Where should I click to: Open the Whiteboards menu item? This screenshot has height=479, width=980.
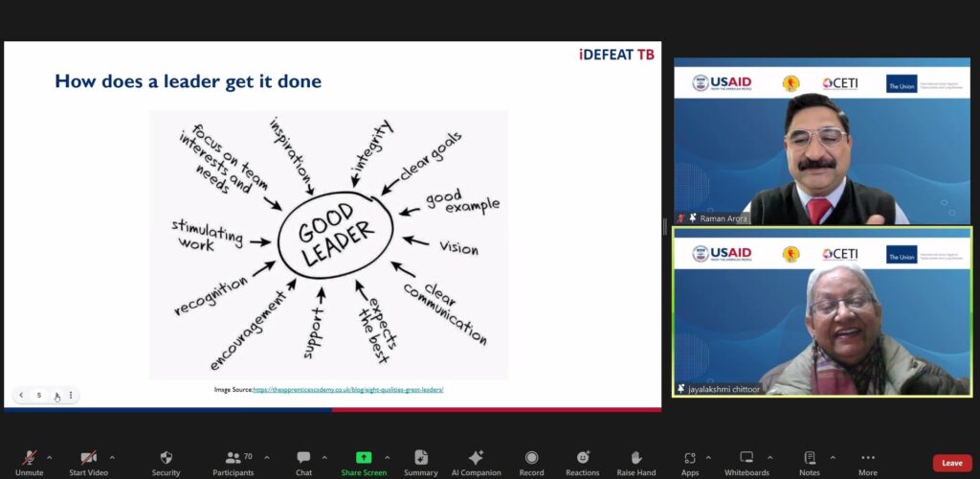pos(746,459)
